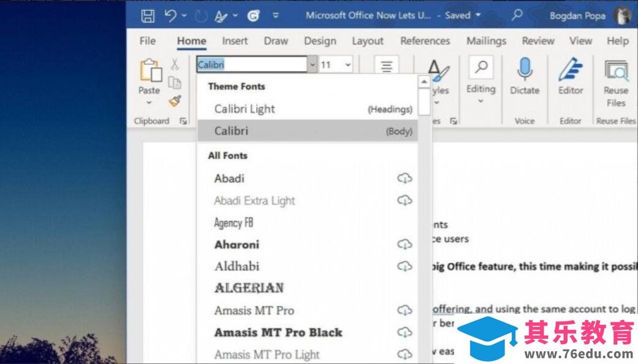The height and width of the screenshot is (364, 638).
Task: Download the Abadi font via its cloud icon
Action: 404,178
